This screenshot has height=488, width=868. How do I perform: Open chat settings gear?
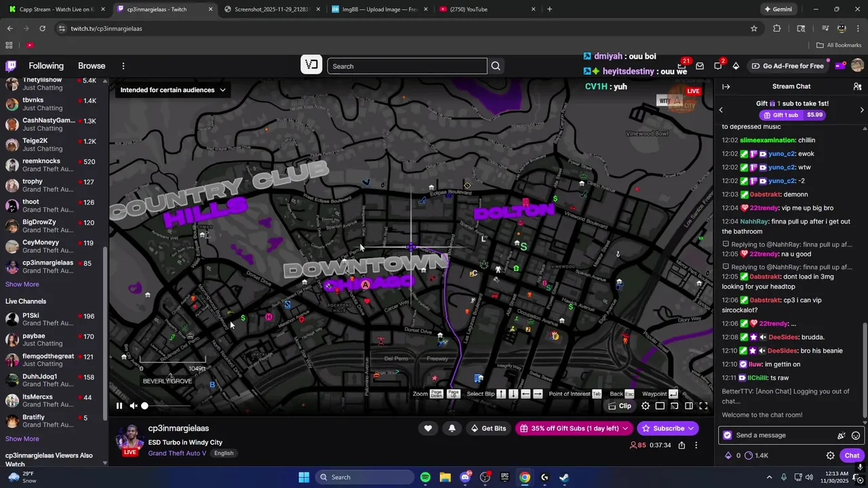(830, 455)
